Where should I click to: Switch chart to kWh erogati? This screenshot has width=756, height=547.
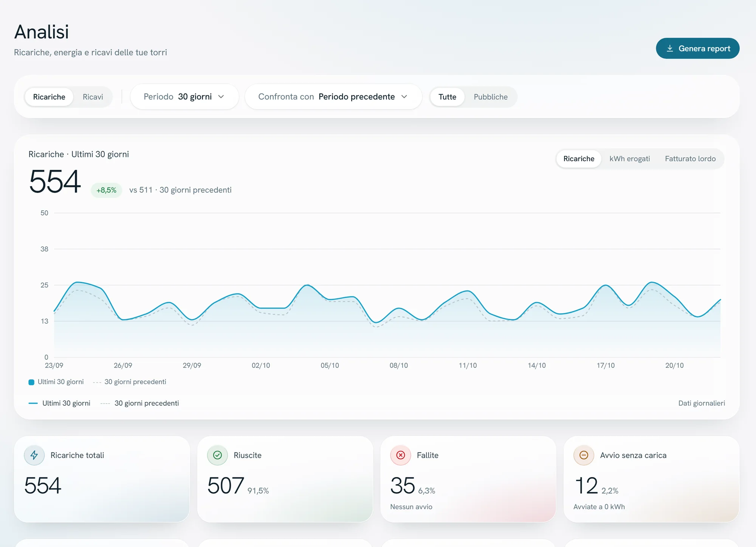pyautogui.click(x=630, y=159)
